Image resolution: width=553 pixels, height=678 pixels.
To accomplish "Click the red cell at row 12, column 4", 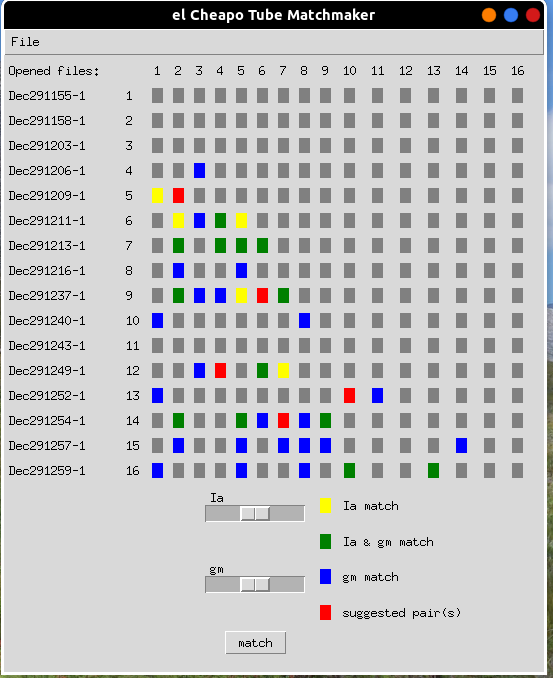I will click(x=221, y=371).
